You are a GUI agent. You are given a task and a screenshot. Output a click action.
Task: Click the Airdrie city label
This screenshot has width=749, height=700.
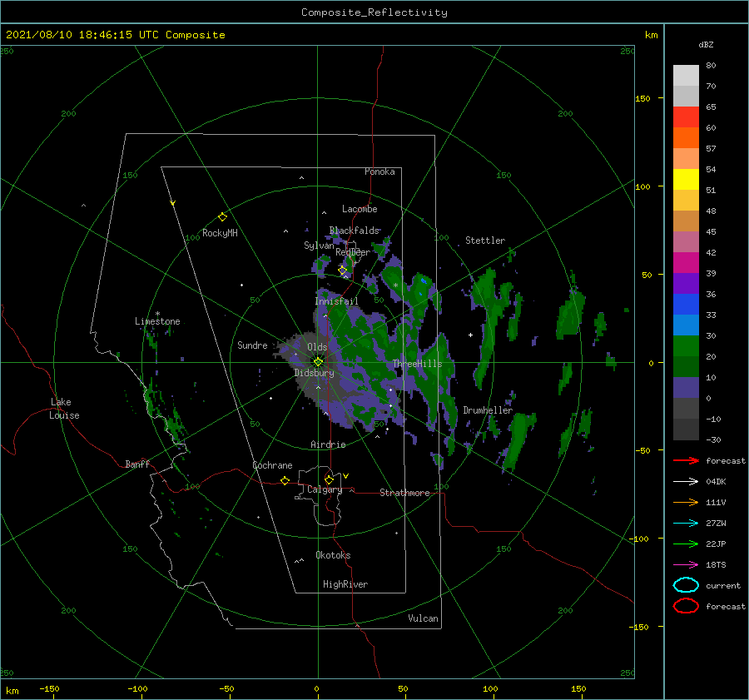click(x=328, y=444)
